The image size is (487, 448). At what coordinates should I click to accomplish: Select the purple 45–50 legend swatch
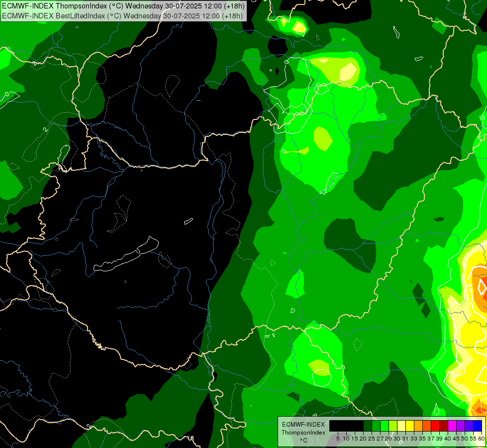(461, 426)
